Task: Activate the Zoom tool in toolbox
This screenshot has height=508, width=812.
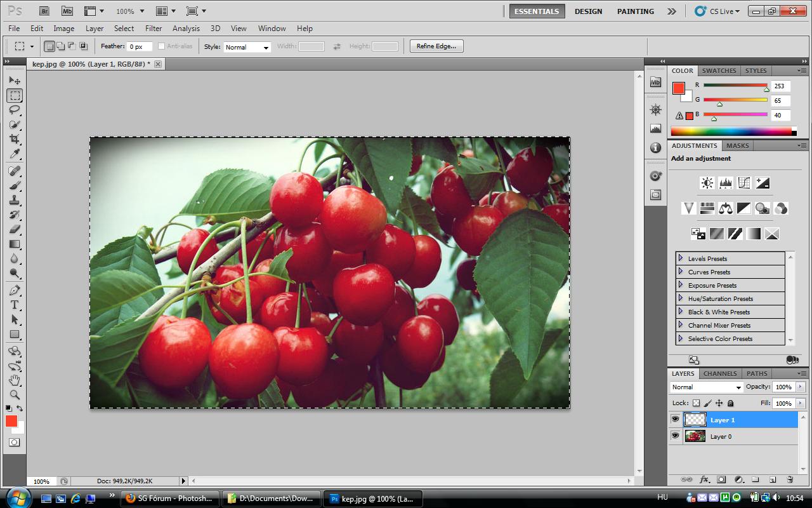Action: pyautogui.click(x=15, y=394)
